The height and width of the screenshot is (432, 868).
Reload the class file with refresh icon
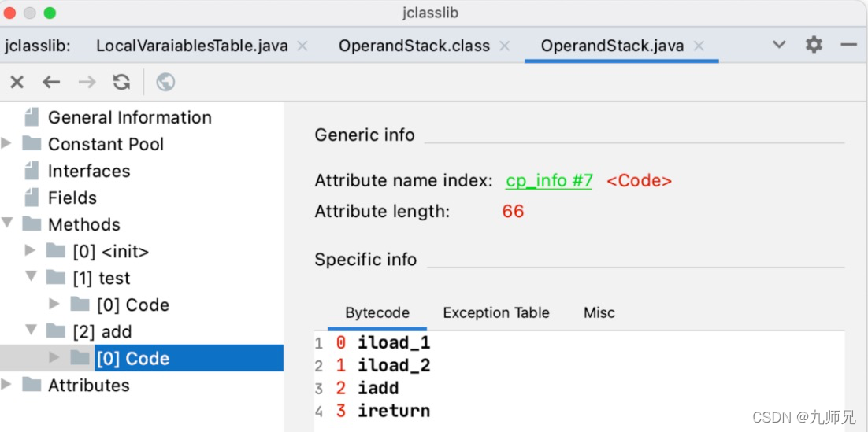point(121,82)
